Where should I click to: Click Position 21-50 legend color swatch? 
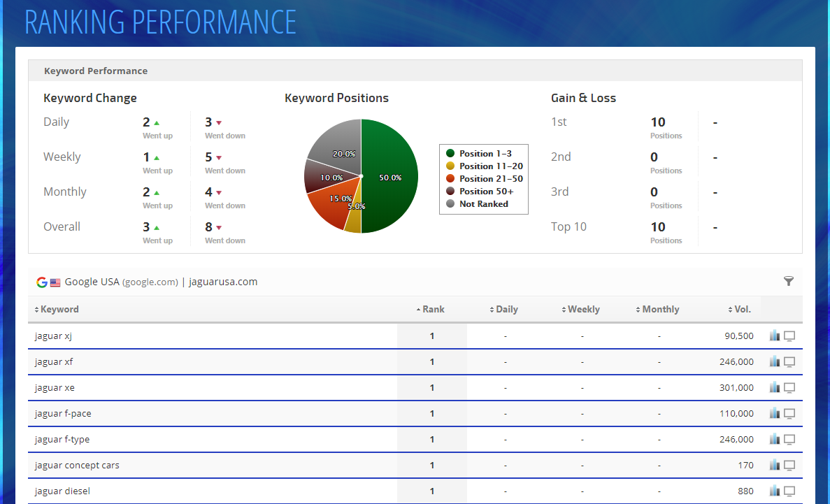coord(450,179)
